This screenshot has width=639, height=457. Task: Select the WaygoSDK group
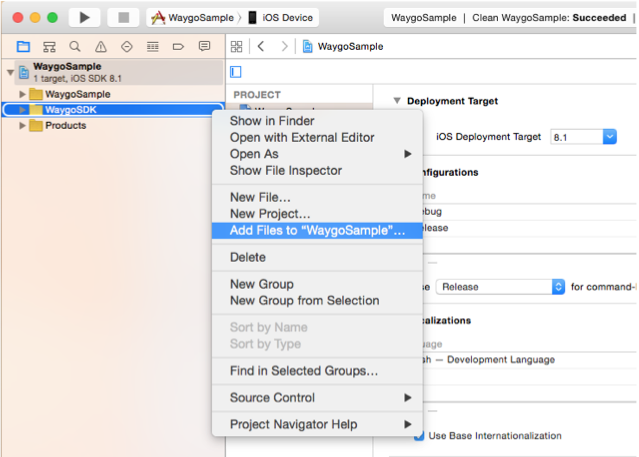[x=113, y=110]
